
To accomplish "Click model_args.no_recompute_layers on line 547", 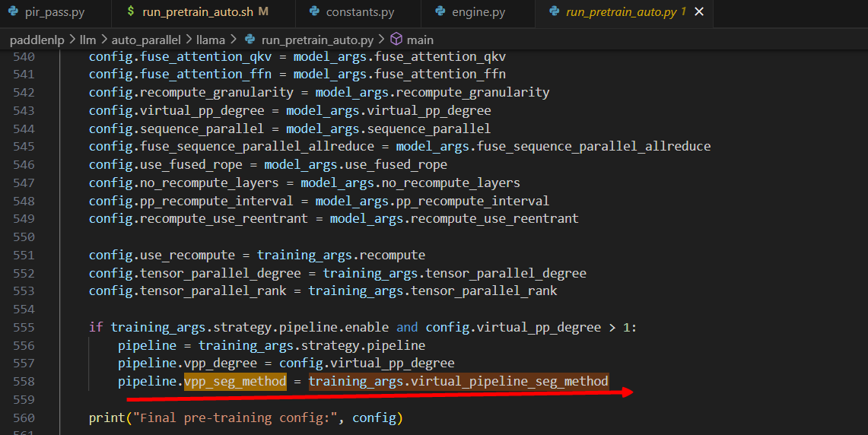I will [x=410, y=183].
